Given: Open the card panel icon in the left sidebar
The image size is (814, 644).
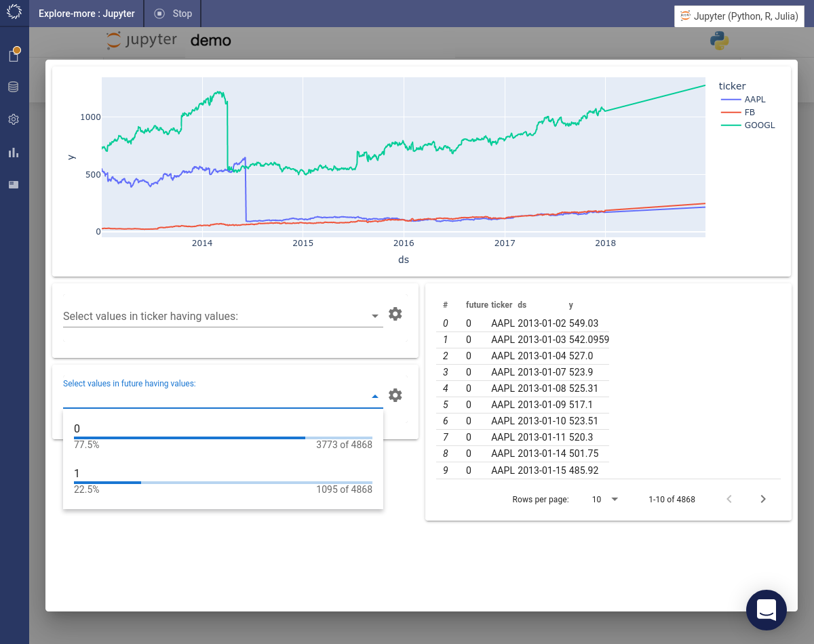Looking at the screenshot, I should coord(14,184).
